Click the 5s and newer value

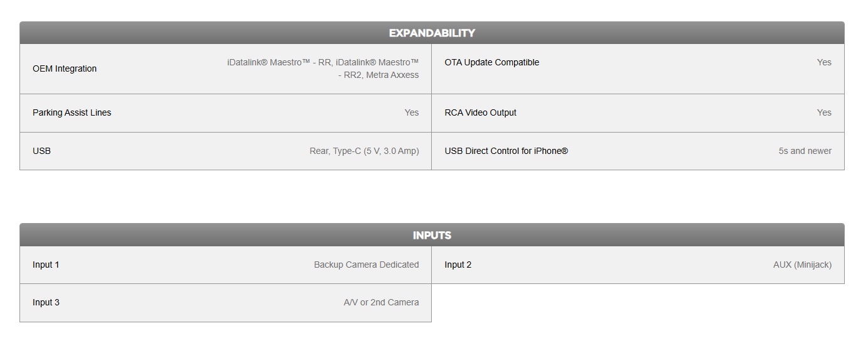805,151
